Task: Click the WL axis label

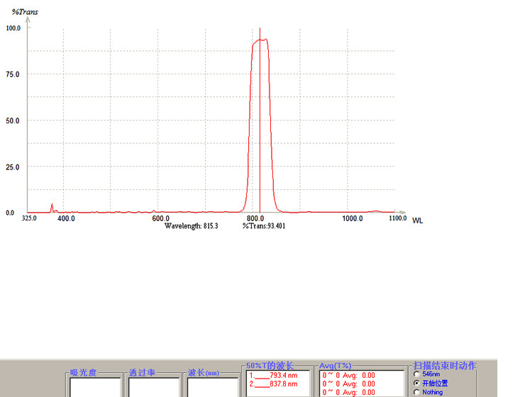Action: coord(417,220)
